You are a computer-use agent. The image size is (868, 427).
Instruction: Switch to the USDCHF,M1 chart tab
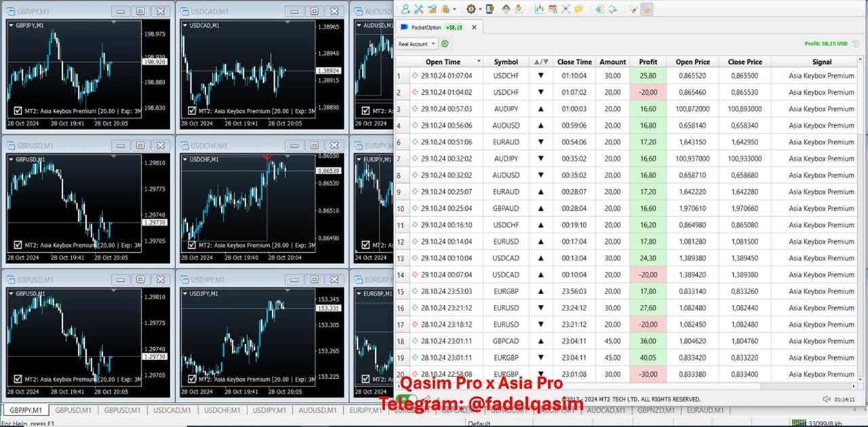point(219,410)
